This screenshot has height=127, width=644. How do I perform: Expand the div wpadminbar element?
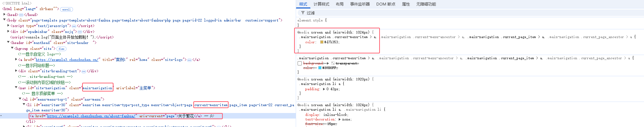point(8,31)
